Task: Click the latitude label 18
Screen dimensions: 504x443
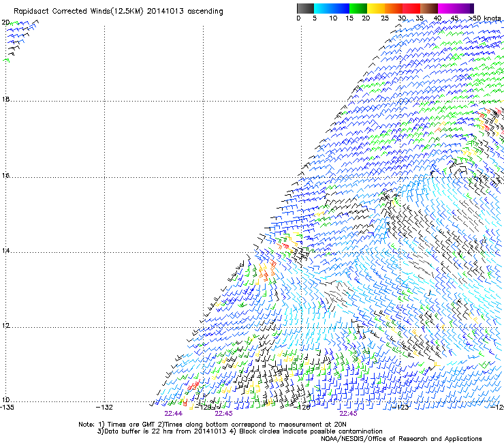Action: pyautogui.click(x=5, y=99)
